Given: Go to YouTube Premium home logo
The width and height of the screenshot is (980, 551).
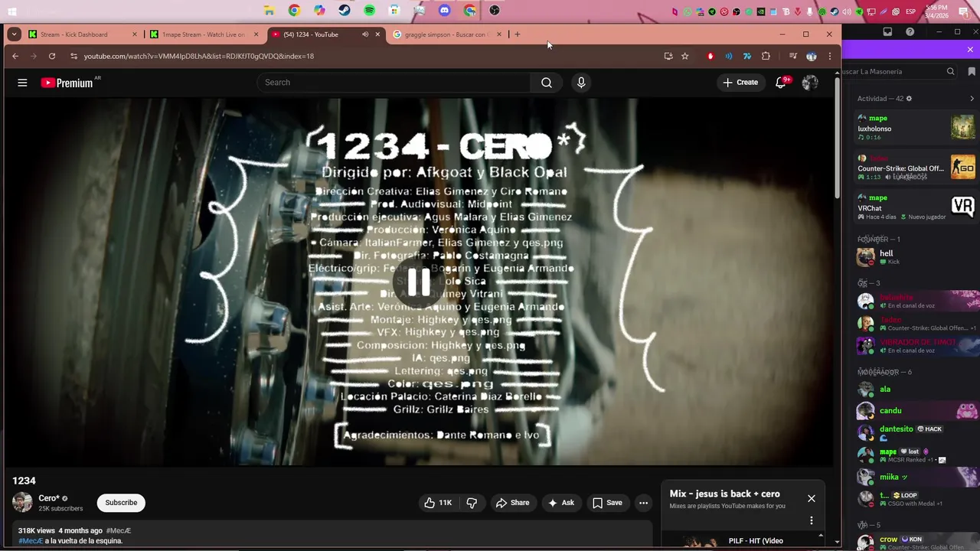Looking at the screenshot, I should click(66, 83).
